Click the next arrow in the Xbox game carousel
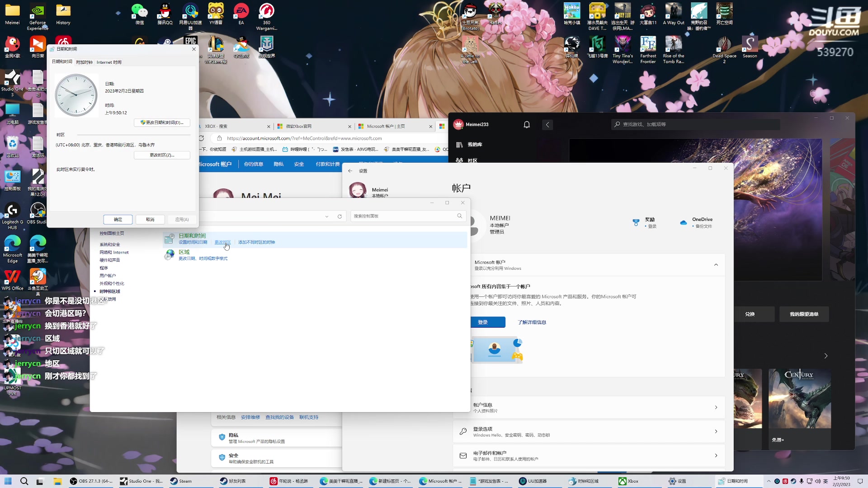 [826, 356]
